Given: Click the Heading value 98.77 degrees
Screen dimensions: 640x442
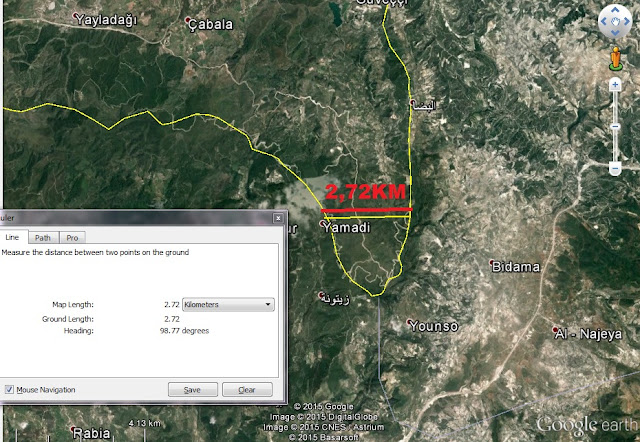Looking at the screenshot, I should click(x=184, y=331).
